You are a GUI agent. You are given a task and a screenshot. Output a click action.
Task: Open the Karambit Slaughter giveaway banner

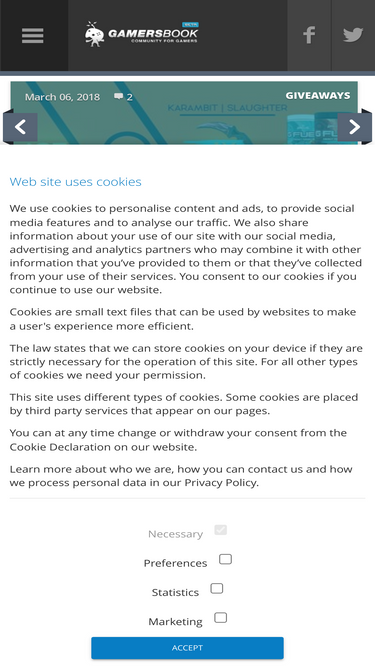(x=184, y=113)
